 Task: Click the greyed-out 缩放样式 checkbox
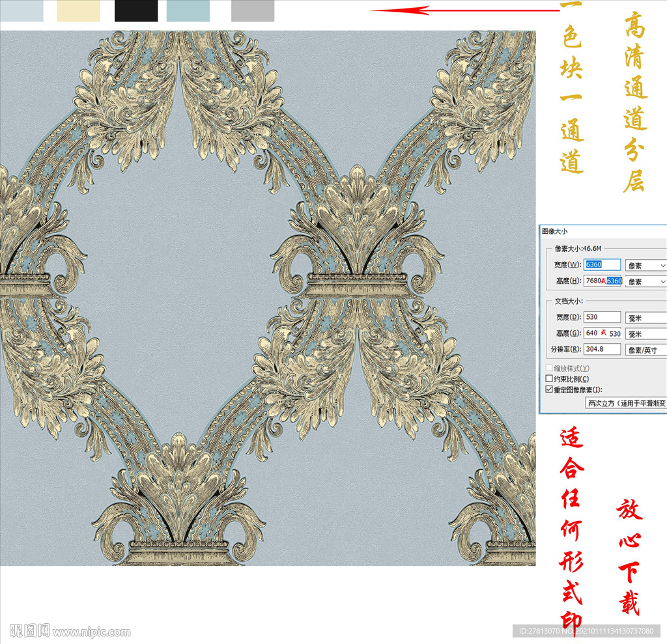548,368
